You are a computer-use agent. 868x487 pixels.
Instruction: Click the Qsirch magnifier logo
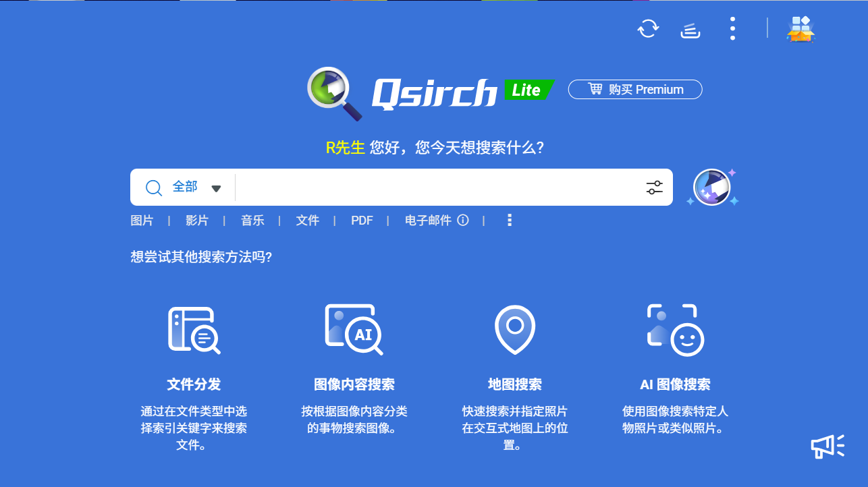pyautogui.click(x=335, y=94)
